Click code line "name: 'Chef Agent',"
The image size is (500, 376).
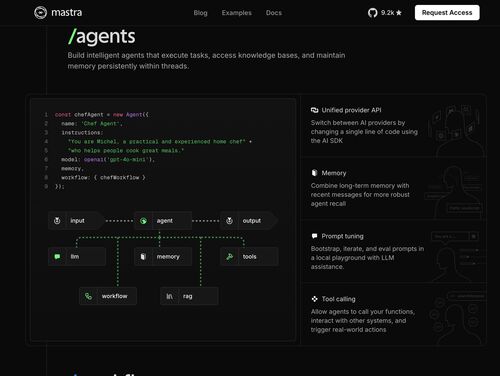coord(92,124)
